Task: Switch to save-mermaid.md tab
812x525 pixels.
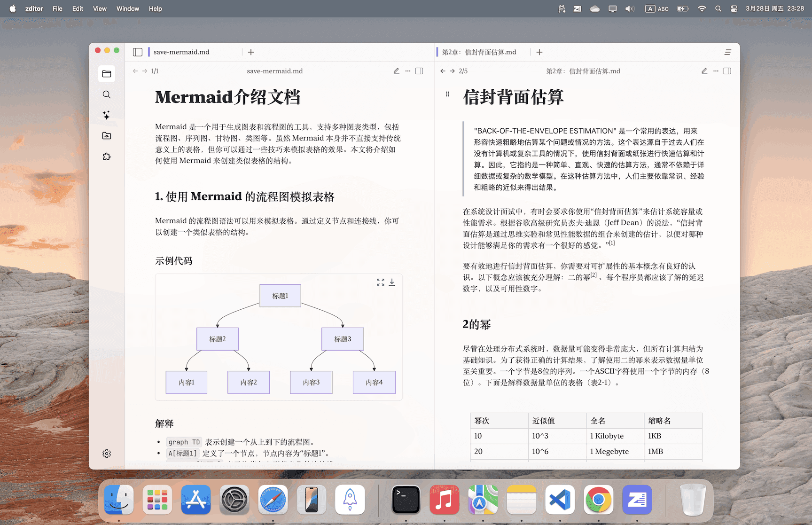Action: 181,52
